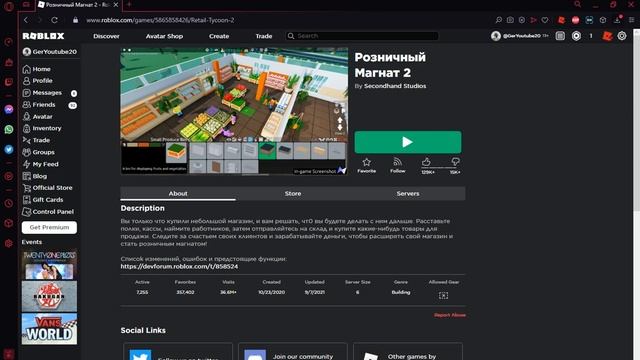Click the like ratio vote bar
This screenshot has width=640, height=360.
[x=441, y=168]
